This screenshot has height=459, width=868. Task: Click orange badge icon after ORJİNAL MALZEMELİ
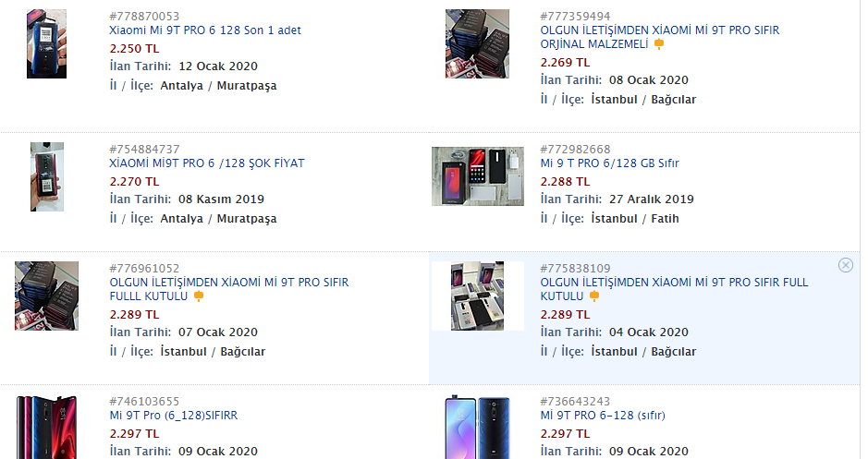pos(659,44)
